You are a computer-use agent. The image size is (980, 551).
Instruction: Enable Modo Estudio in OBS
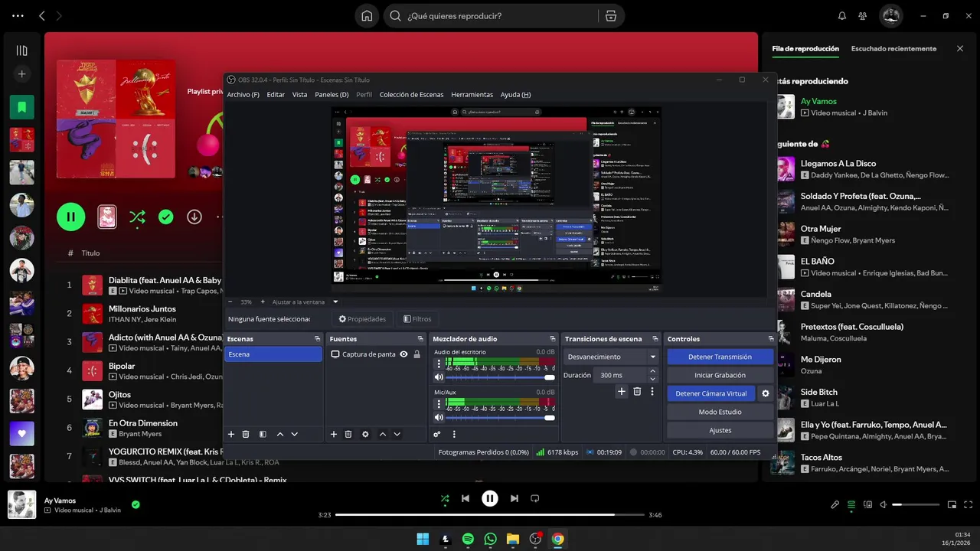pyautogui.click(x=720, y=412)
